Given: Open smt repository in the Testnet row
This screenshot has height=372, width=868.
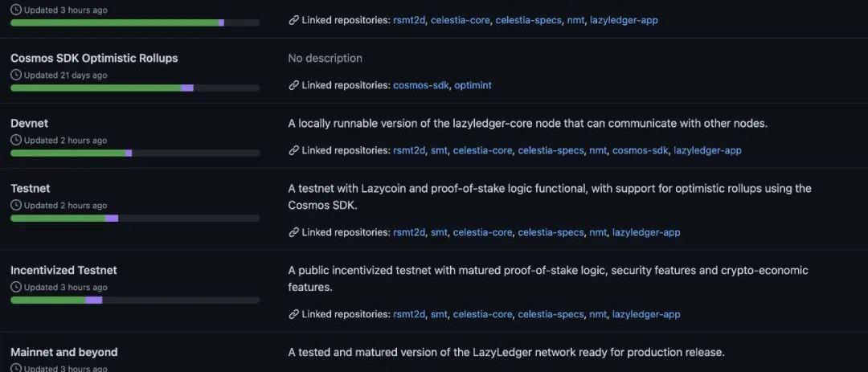Looking at the screenshot, I should [439, 232].
